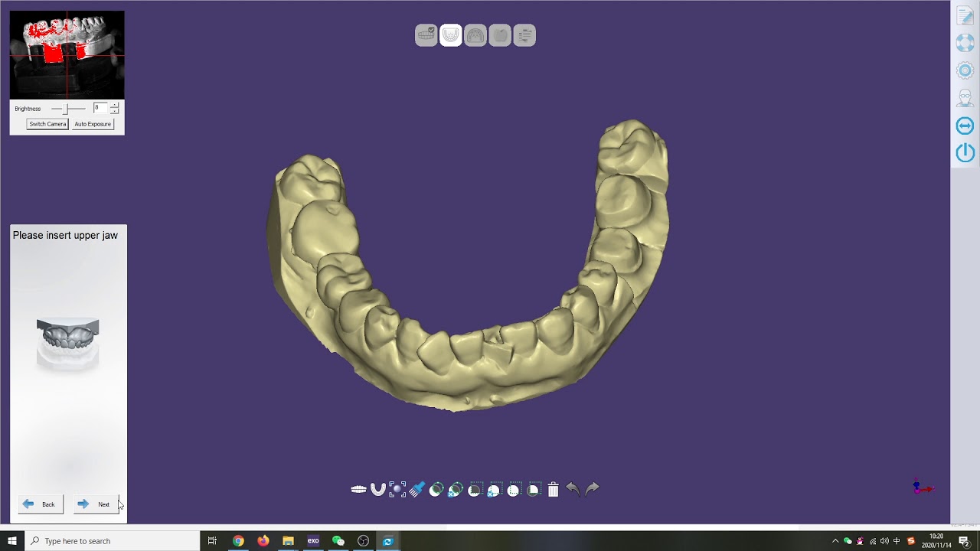Open Task View on the taskbar
Image resolution: width=980 pixels, height=551 pixels.
(212, 541)
